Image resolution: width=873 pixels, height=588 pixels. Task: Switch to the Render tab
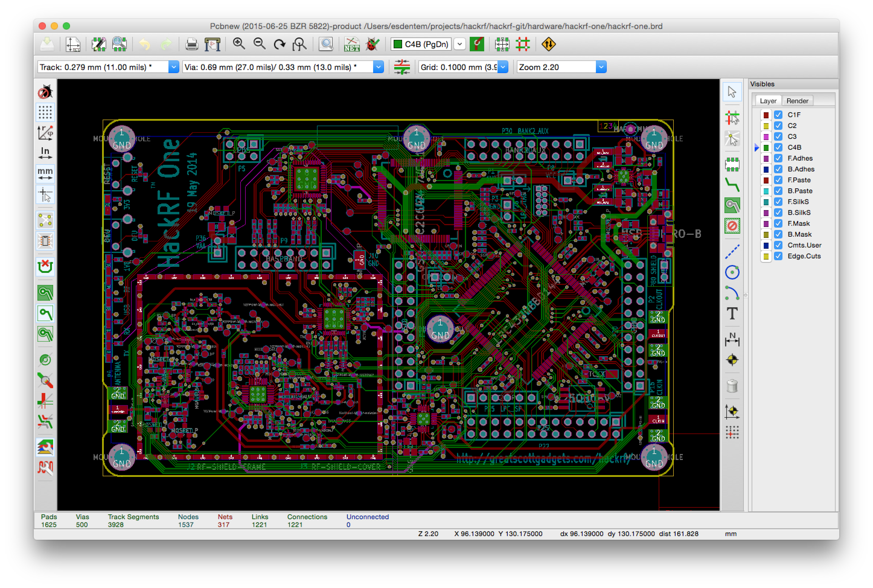click(797, 101)
